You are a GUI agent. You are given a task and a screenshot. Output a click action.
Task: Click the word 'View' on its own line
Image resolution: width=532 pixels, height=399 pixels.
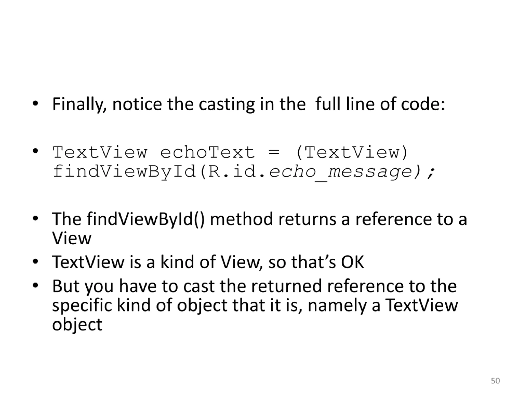72,238
